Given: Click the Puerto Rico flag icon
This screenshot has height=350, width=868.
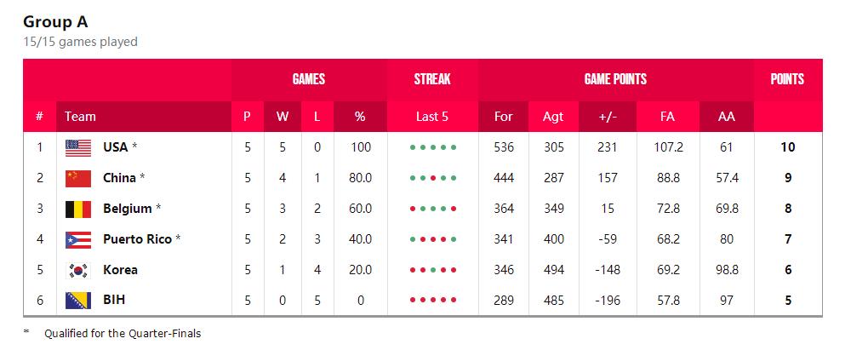Looking at the screenshot, I should [77, 239].
